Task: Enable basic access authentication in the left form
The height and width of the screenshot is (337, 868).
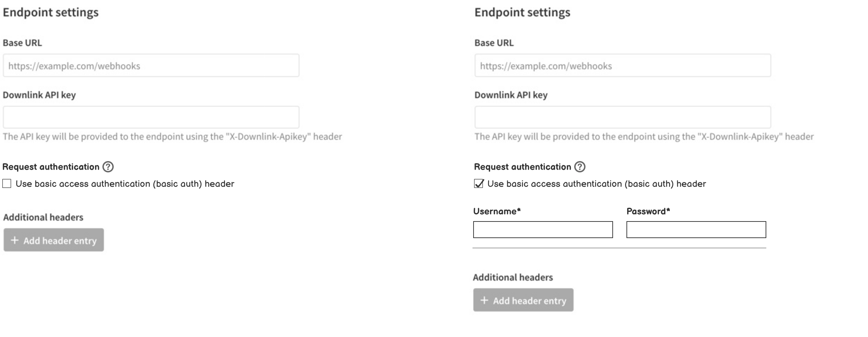Action: pyautogui.click(x=6, y=183)
